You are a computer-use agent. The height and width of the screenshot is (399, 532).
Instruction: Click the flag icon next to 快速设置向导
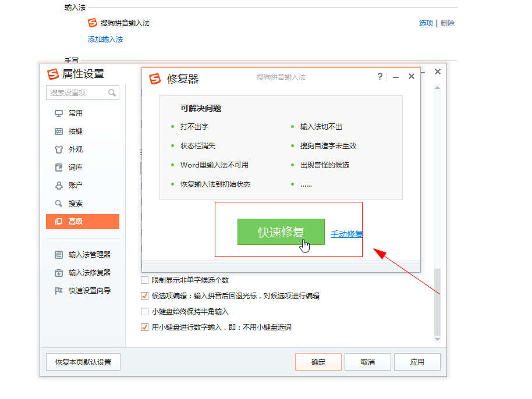[59, 290]
